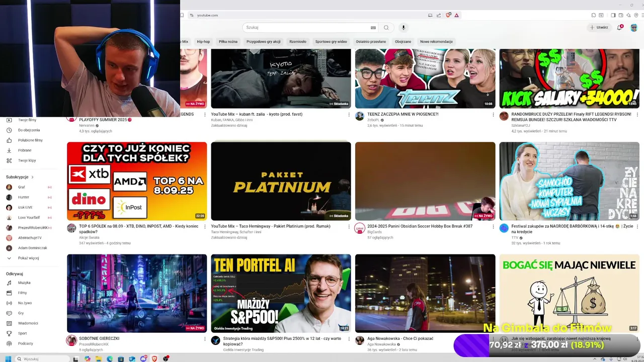Open the browser extensions puzzle icon
The height and width of the screenshot is (362, 644).
pyautogui.click(x=594, y=15)
